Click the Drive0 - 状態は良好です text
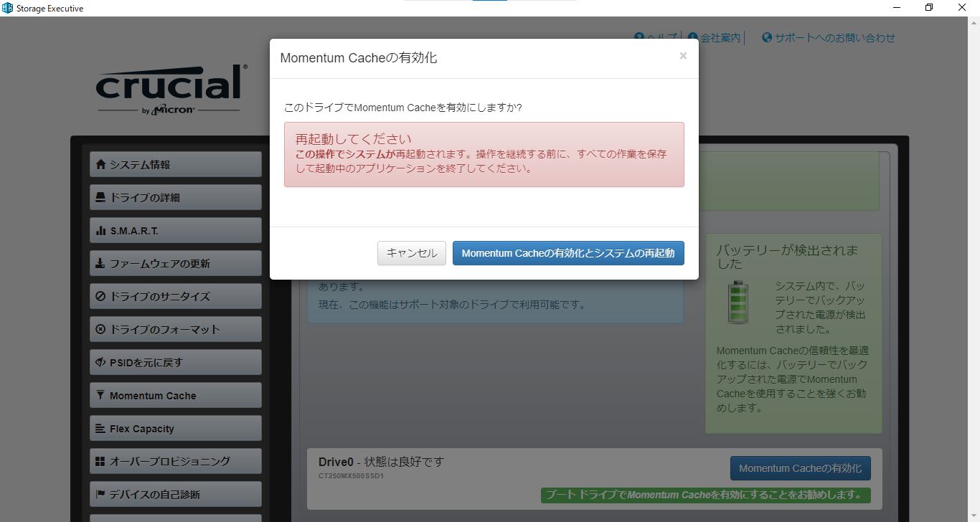 pos(381,462)
